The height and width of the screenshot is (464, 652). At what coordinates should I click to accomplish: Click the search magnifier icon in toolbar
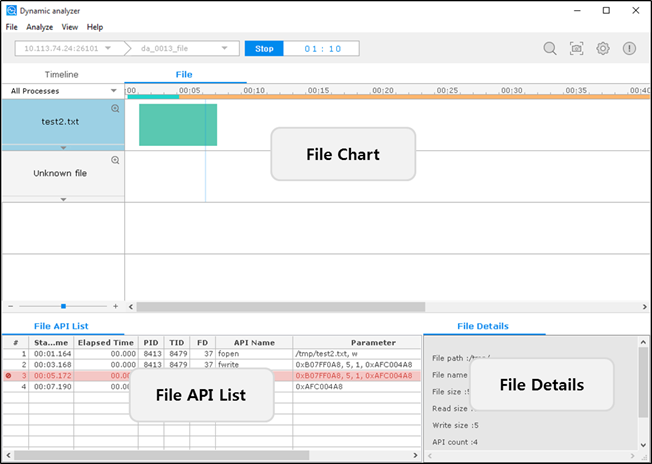coord(550,48)
